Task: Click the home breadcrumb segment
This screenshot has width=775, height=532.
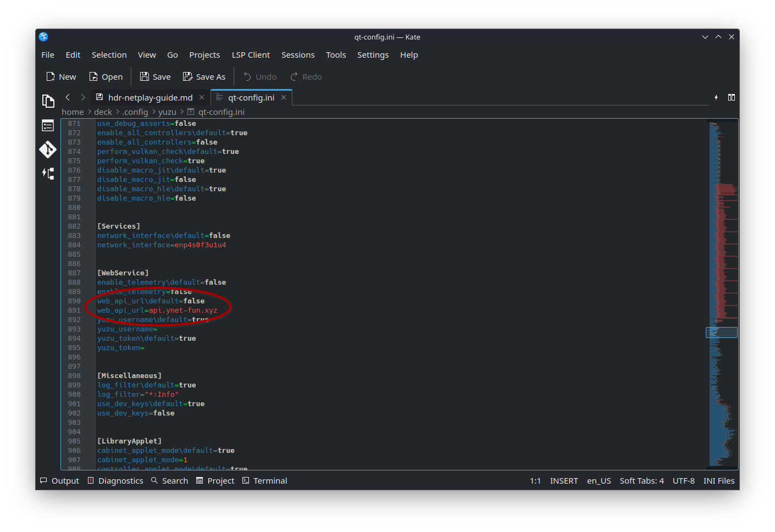Action: (x=73, y=112)
